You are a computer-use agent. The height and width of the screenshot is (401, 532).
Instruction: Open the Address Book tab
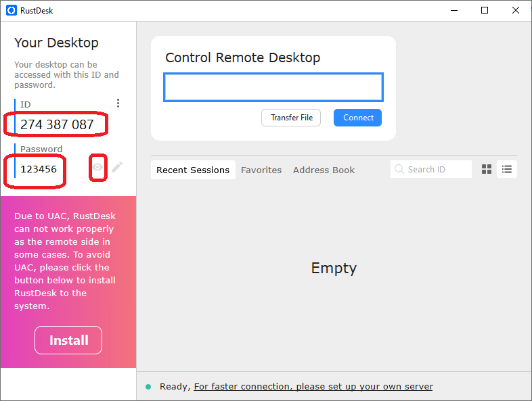(x=324, y=170)
